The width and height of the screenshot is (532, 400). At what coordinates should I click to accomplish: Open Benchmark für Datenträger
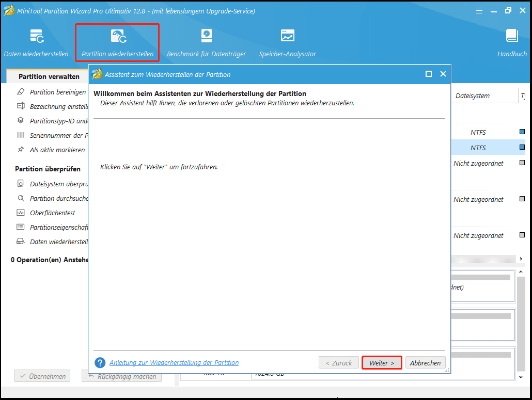206,43
